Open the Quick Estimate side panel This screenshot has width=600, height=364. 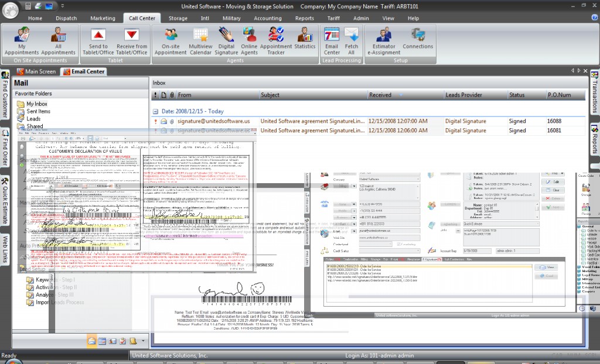tap(5, 201)
